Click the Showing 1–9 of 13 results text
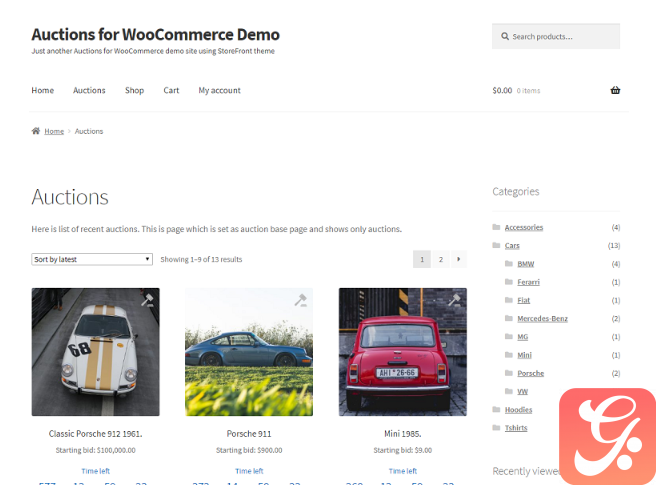This screenshot has height=485, width=656. tap(201, 259)
